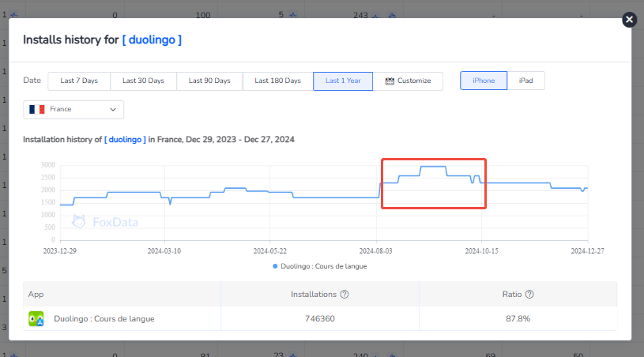Select the Last 7 Days range
The width and height of the screenshot is (644, 357).
click(x=79, y=81)
